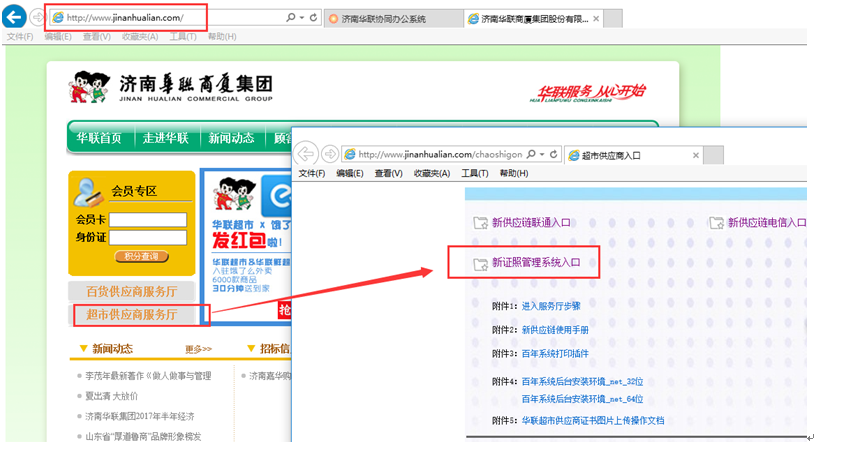Click the IE page icon in the popup address bar
Screen dimensions: 864x456
349,154
